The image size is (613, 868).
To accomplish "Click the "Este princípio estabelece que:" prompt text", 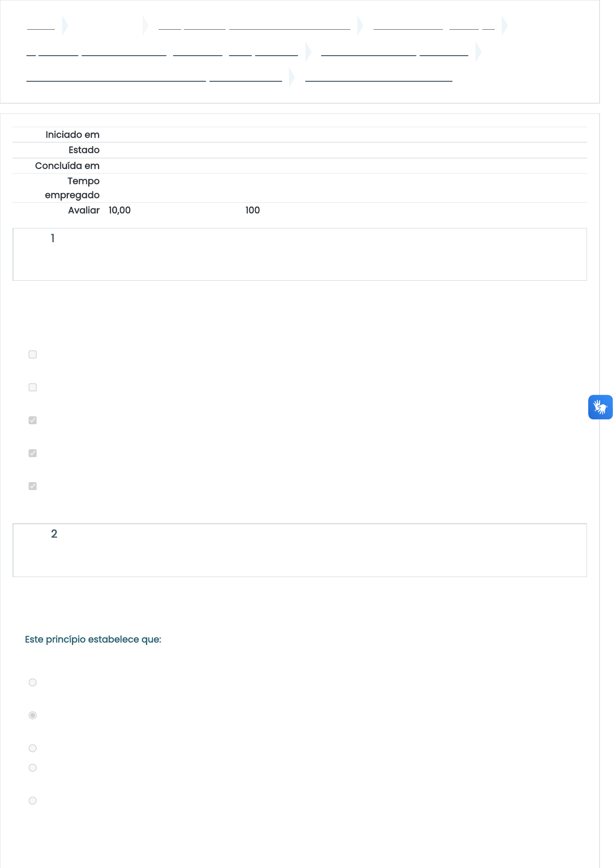I will pos(93,640).
